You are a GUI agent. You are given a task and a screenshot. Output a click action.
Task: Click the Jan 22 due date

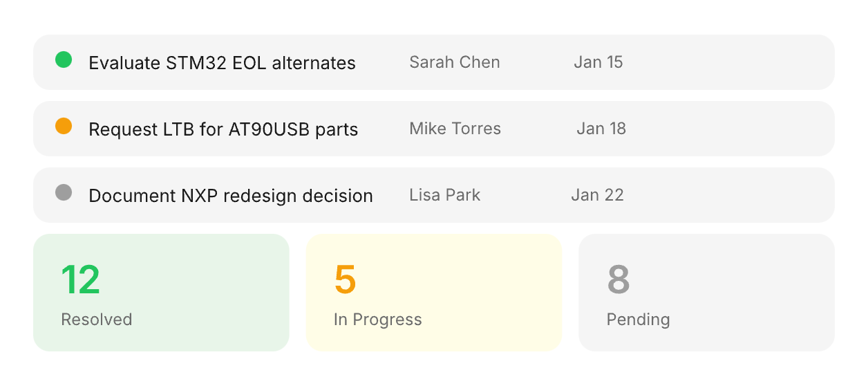tap(597, 195)
